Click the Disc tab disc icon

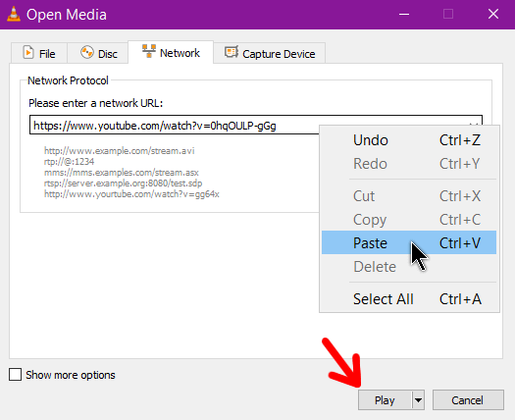(x=87, y=53)
